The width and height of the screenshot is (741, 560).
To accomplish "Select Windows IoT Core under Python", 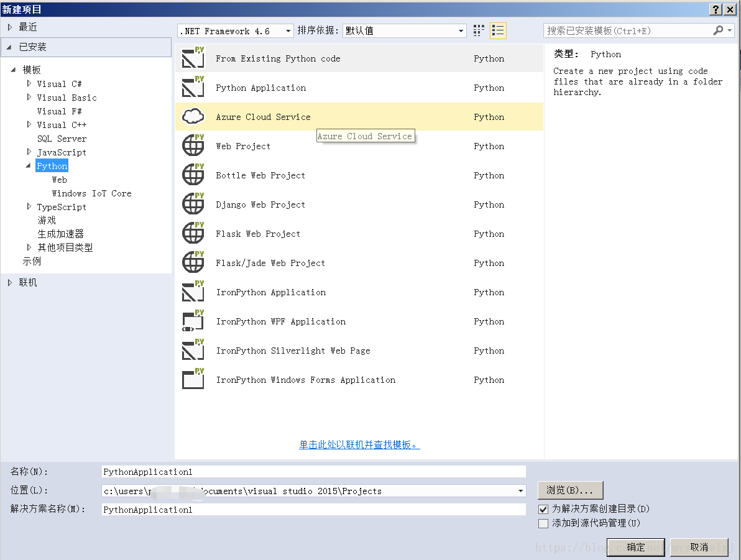I will pos(91,194).
